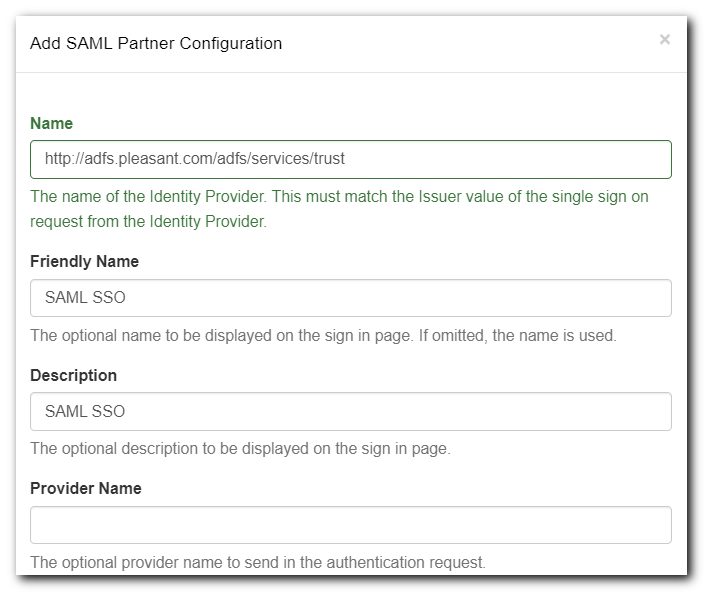The image size is (704, 592).
Task: Click the 'Add SAML Partner Configuration' title
Action: [156, 44]
